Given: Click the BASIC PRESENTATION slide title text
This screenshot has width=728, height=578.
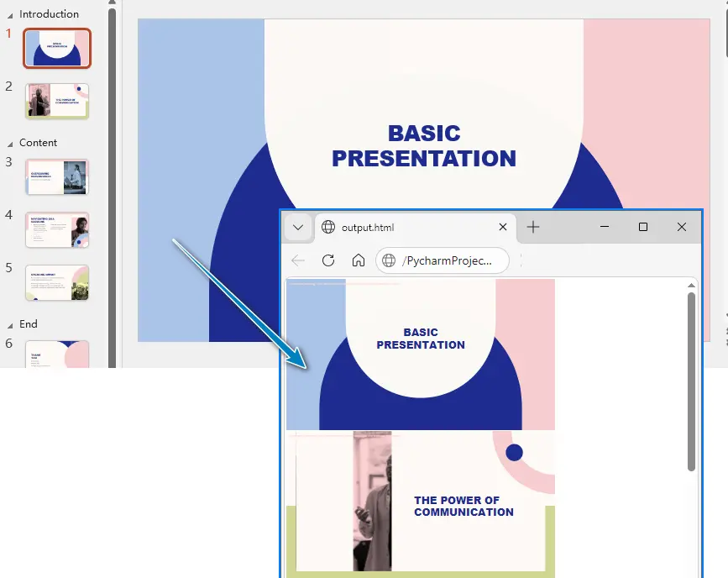Looking at the screenshot, I should coord(424,146).
